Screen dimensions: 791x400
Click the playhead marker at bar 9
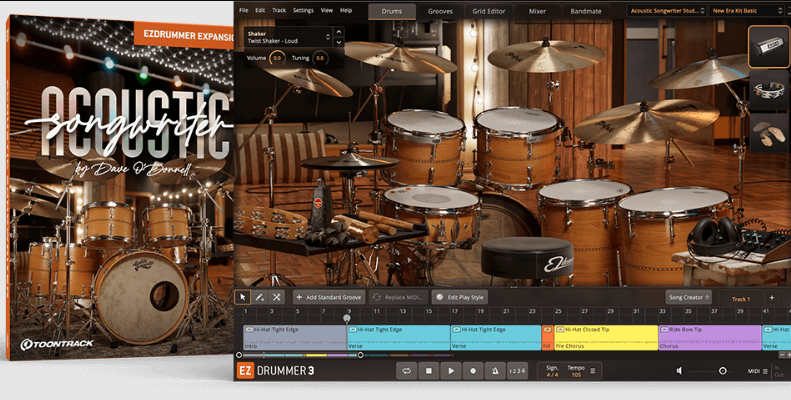point(347,318)
